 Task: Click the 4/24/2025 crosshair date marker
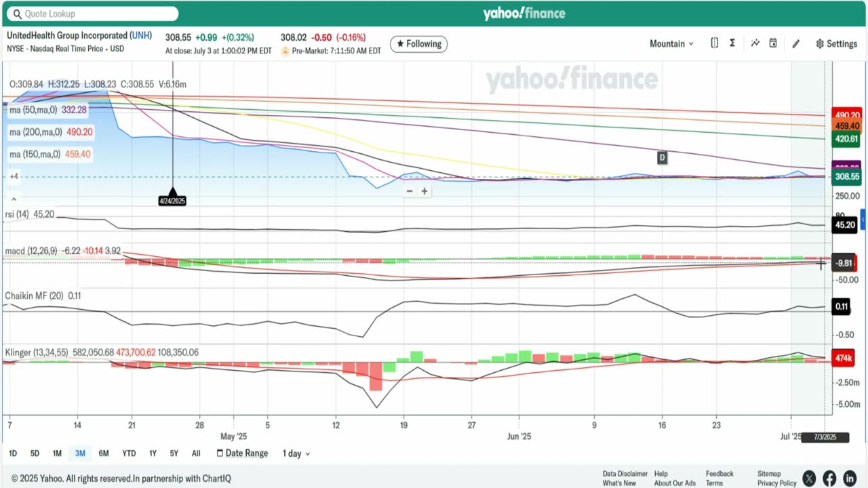point(172,201)
